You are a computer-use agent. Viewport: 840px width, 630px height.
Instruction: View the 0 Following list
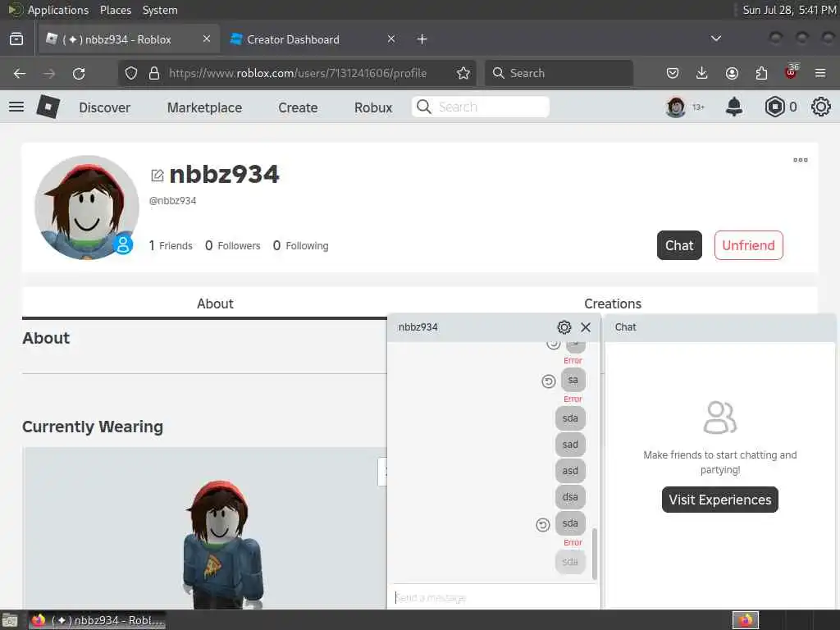(300, 246)
